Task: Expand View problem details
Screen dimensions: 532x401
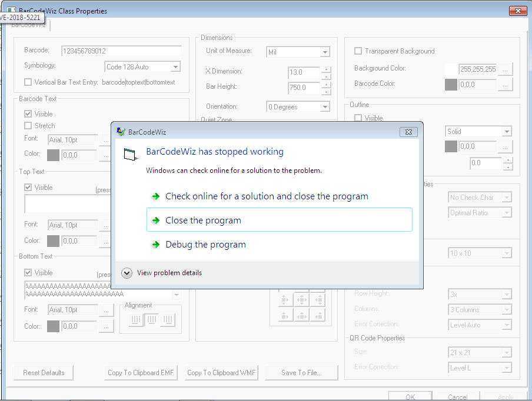Action: point(127,273)
